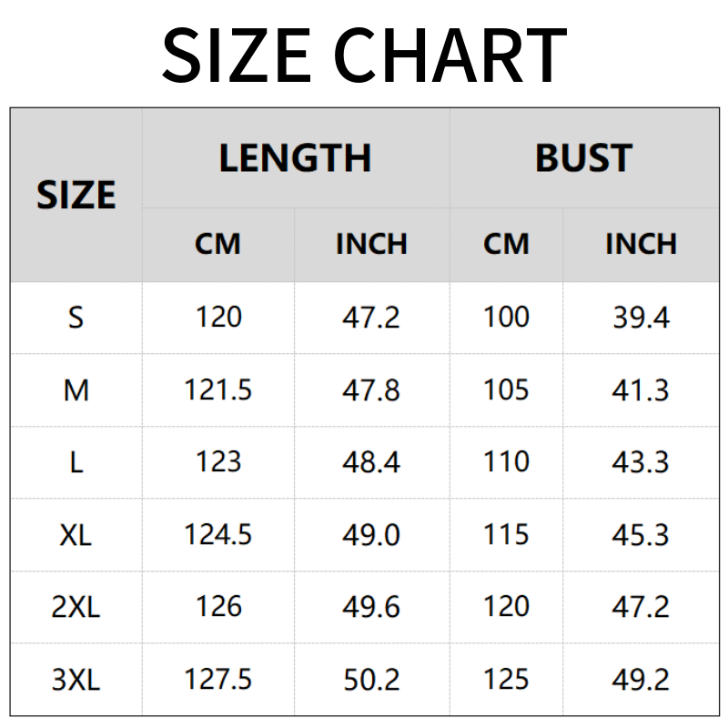Screen dimensions: 728x728
Task: Select the L size row label
Action: 76,462
